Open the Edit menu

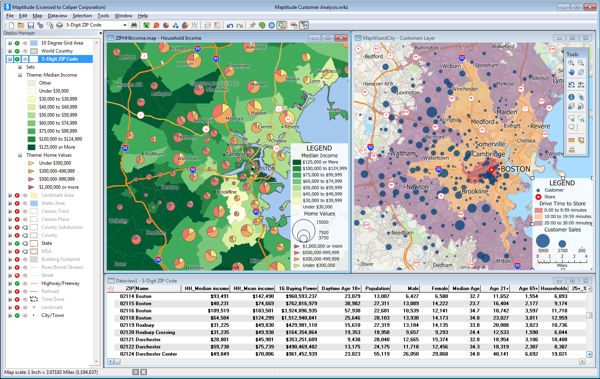[23, 16]
